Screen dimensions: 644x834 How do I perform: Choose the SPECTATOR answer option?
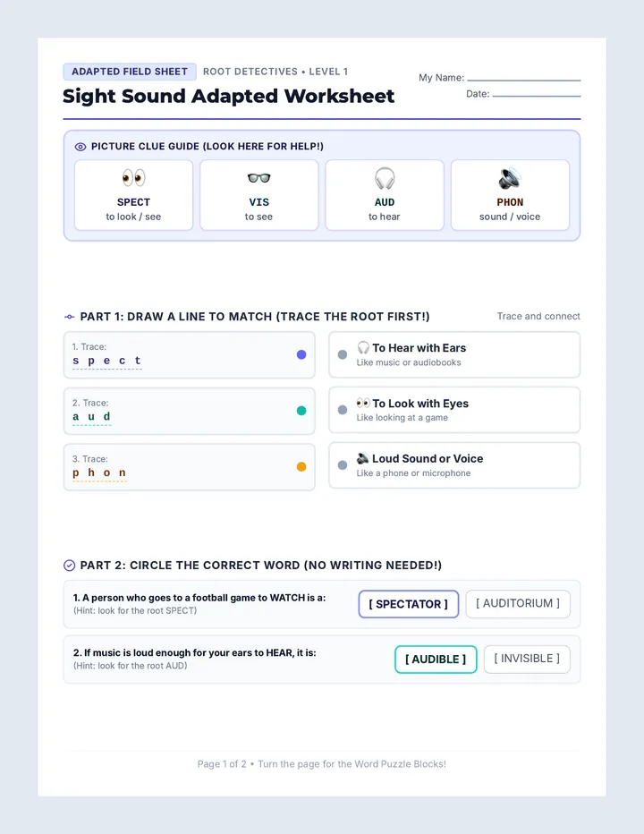(x=409, y=604)
